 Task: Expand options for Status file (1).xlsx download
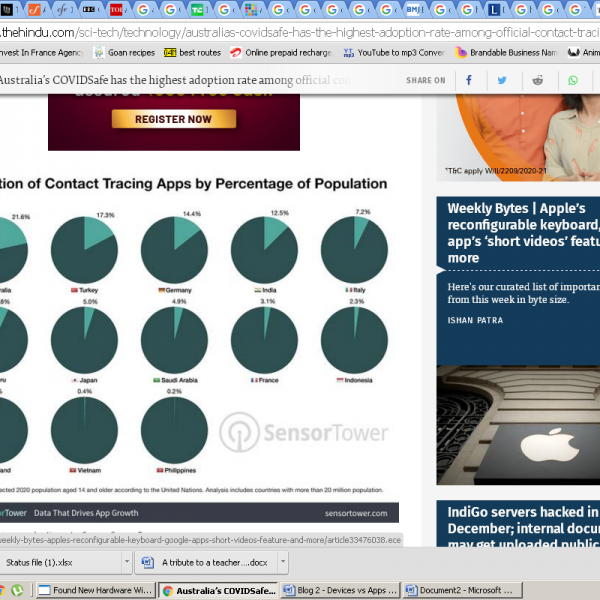[x=127, y=562]
